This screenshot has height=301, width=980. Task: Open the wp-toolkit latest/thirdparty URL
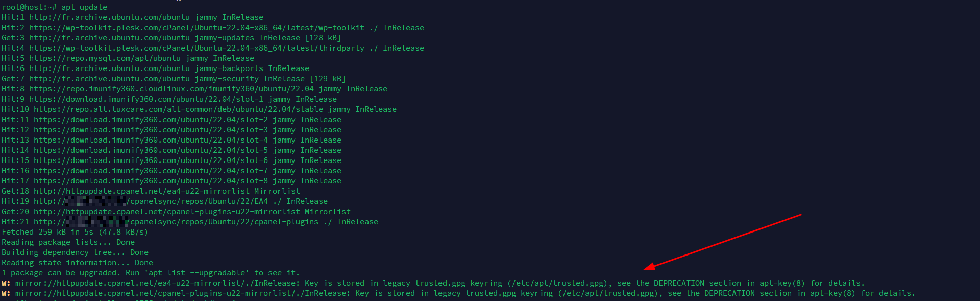coord(197,48)
